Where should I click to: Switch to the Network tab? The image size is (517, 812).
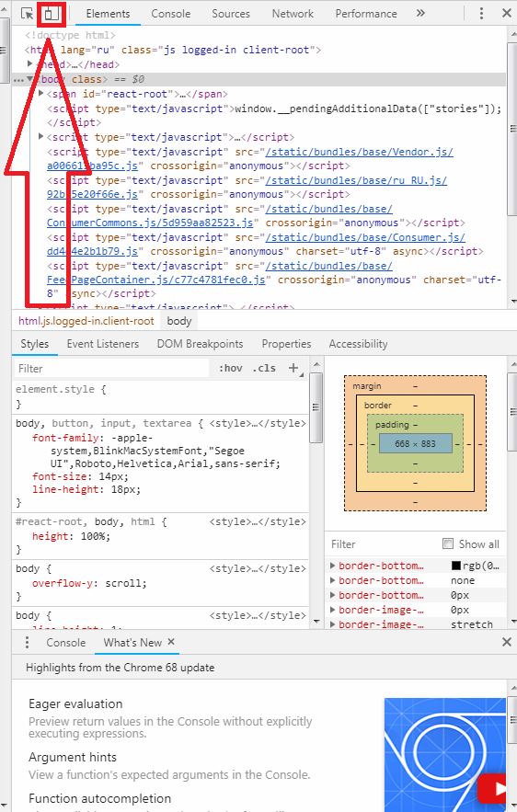(293, 14)
